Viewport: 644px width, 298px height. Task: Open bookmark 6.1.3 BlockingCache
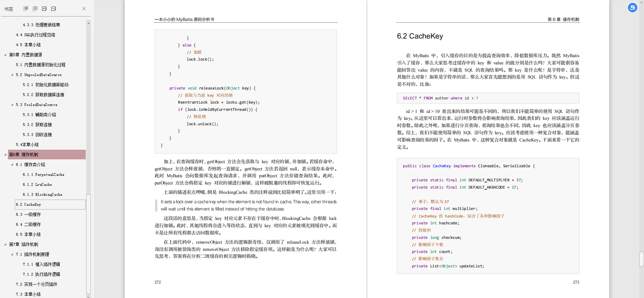click(42, 194)
